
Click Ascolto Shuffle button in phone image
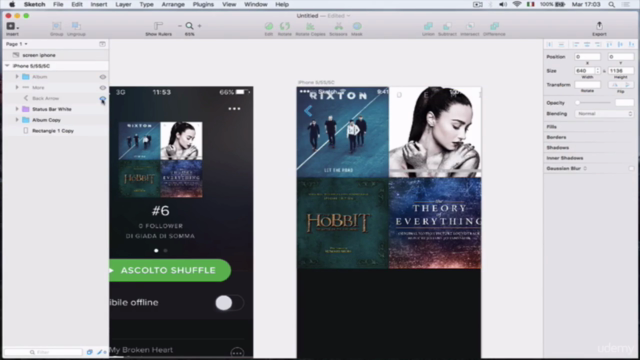170,270
